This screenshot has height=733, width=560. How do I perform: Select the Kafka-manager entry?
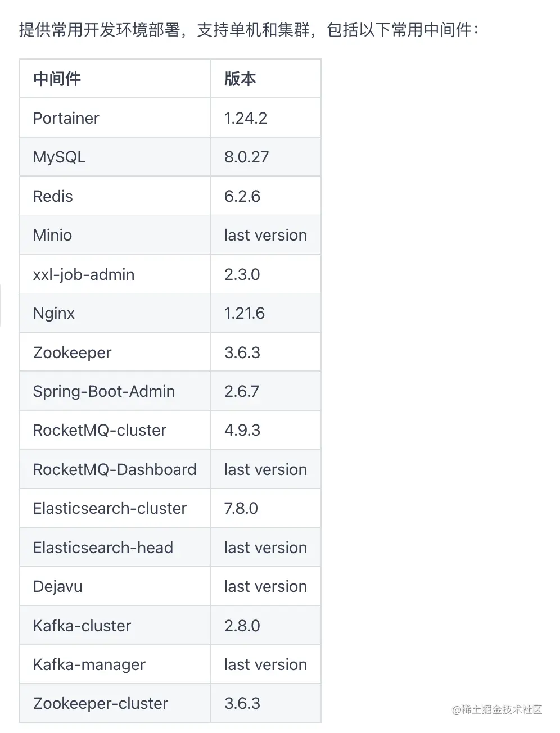pos(89,664)
